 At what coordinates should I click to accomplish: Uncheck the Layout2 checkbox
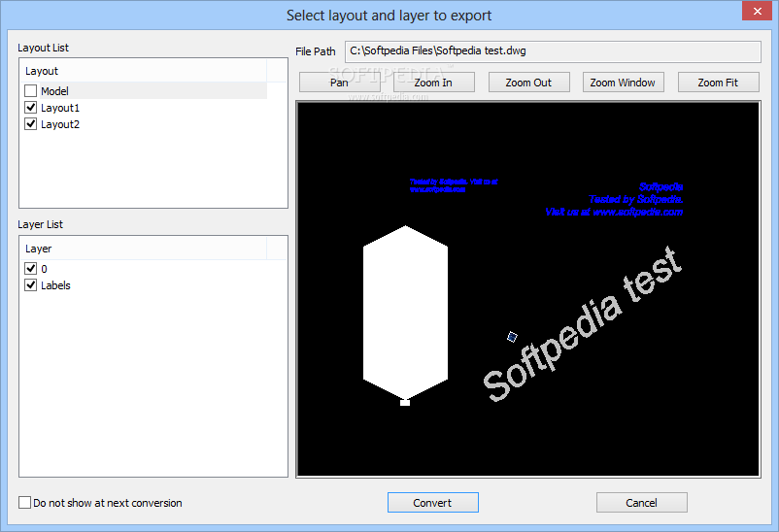pyautogui.click(x=31, y=123)
